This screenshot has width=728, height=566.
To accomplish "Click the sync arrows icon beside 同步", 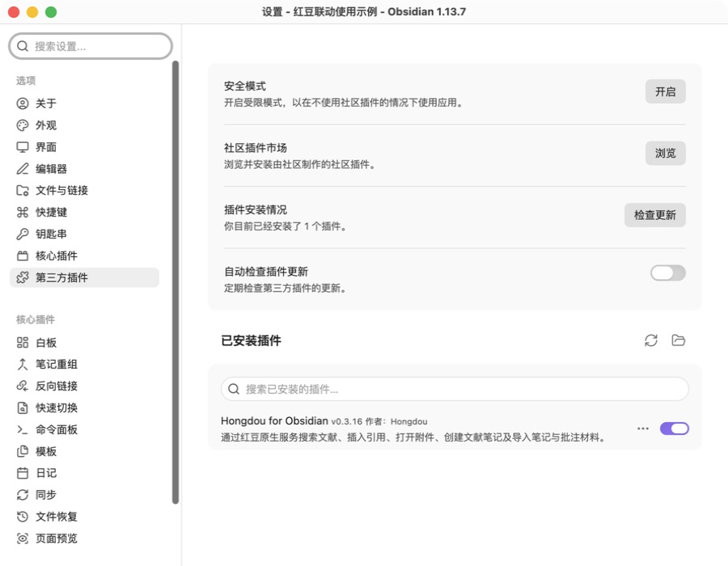I will pyautogui.click(x=23, y=495).
